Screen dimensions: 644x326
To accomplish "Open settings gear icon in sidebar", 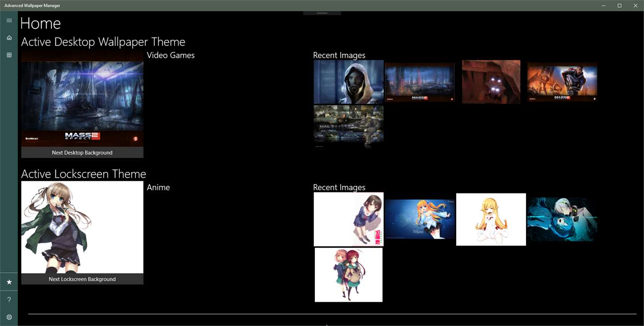I will (9, 317).
